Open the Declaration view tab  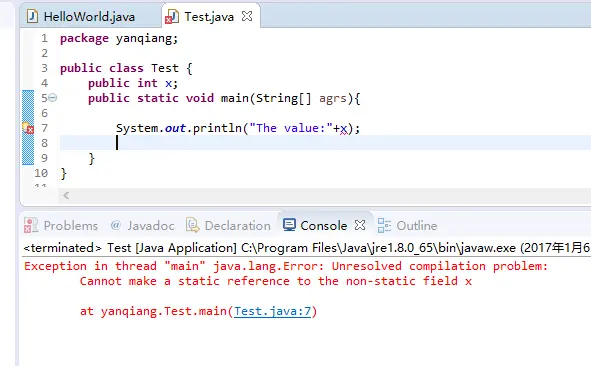(x=237, y=225)
